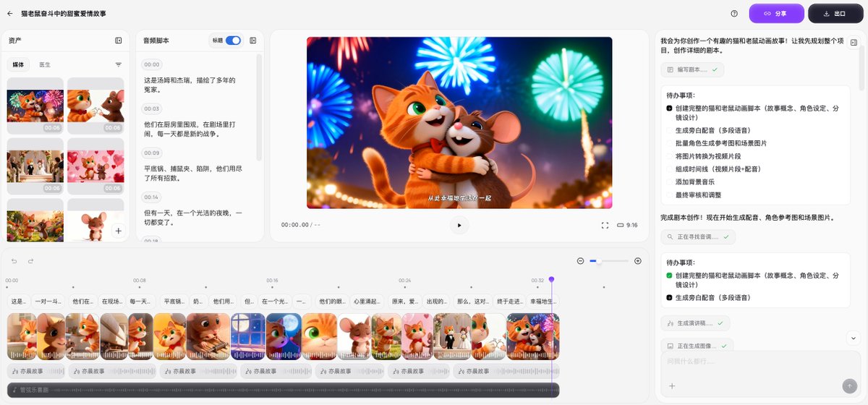Screen dimensions: 868x405
Task: Select the wedding scene asset thumbnail
Action: click(35, 166)
